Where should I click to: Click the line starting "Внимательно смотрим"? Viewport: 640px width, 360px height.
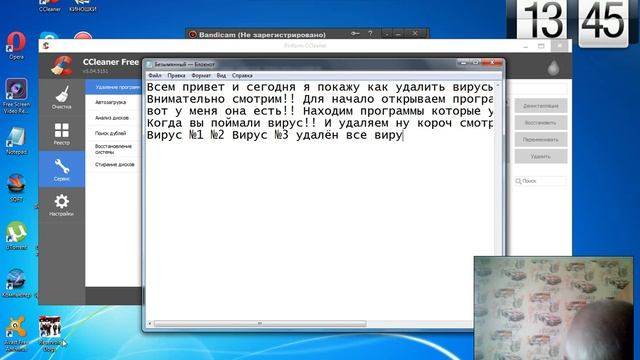pos(320,99)
